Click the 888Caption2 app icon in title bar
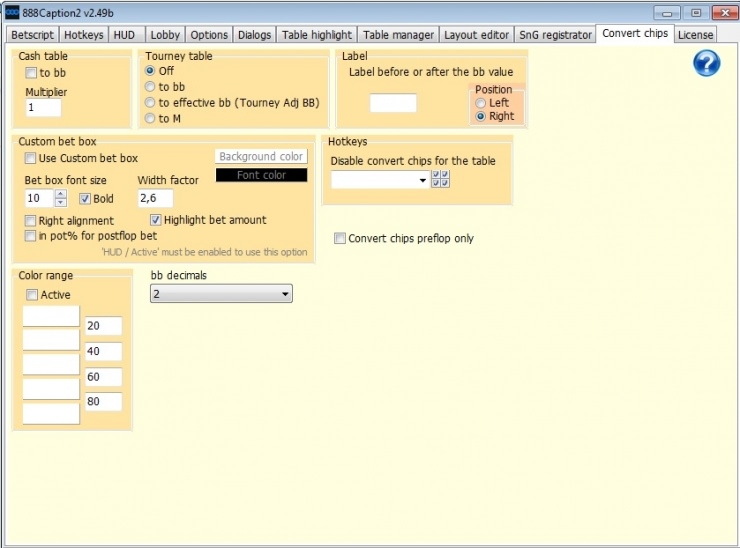 [12, 12]
